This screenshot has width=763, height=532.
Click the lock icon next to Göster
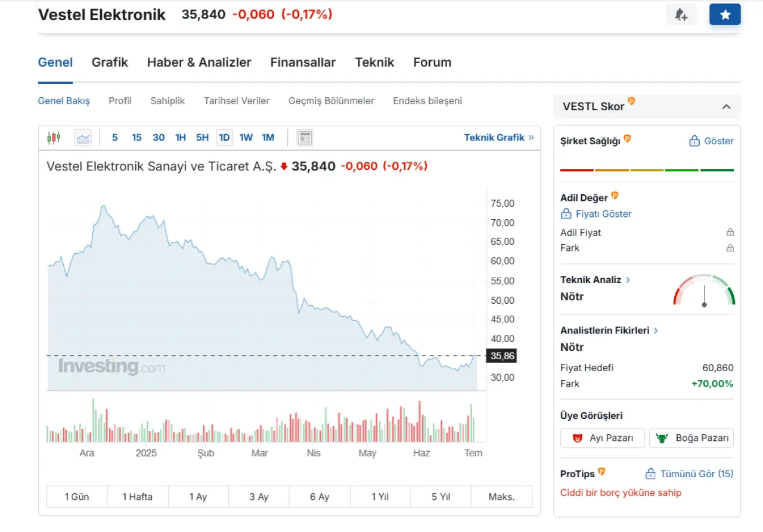coord(694,141)
